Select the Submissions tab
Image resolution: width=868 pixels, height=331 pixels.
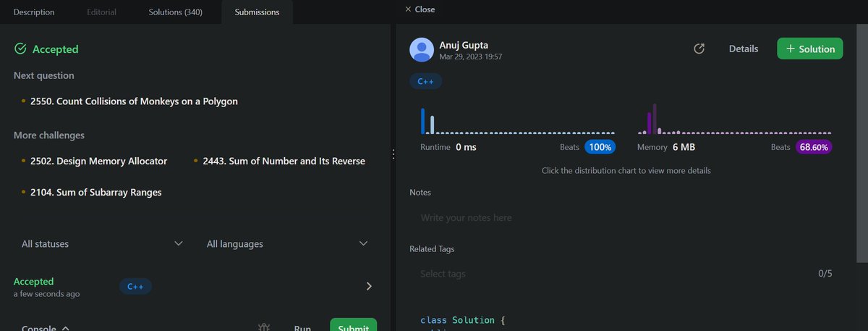[257, 12]
